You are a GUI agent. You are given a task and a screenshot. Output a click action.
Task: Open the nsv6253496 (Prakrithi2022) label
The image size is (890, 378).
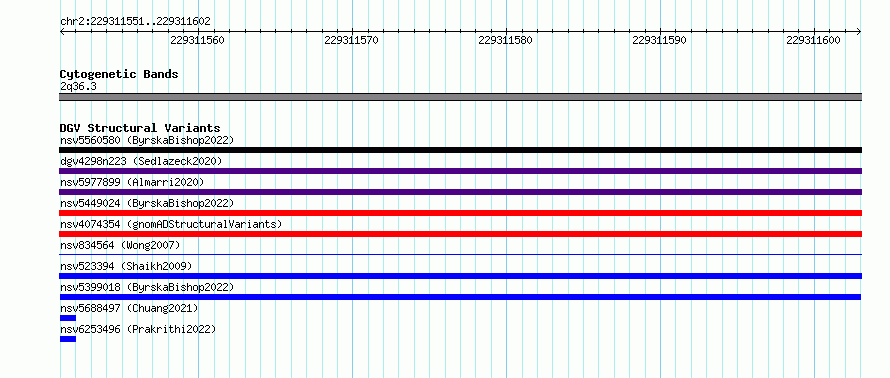(x=138, y=329)
